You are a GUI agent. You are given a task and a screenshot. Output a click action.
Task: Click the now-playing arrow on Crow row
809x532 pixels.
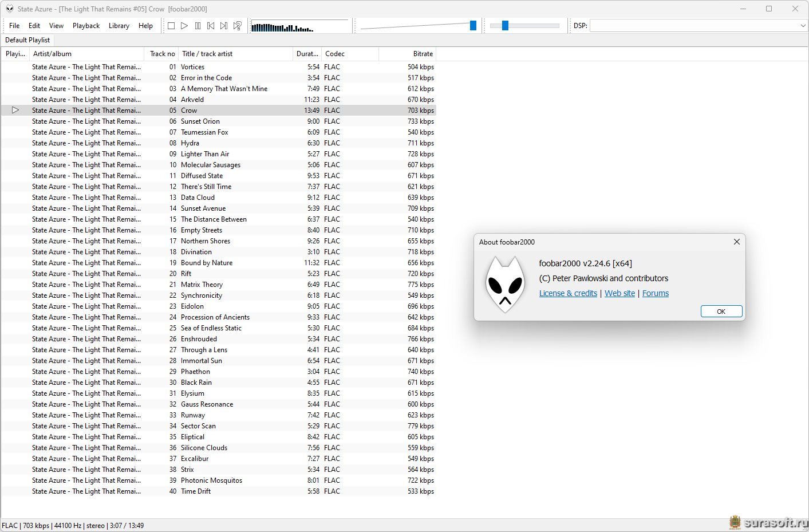(x=15, y=110)
